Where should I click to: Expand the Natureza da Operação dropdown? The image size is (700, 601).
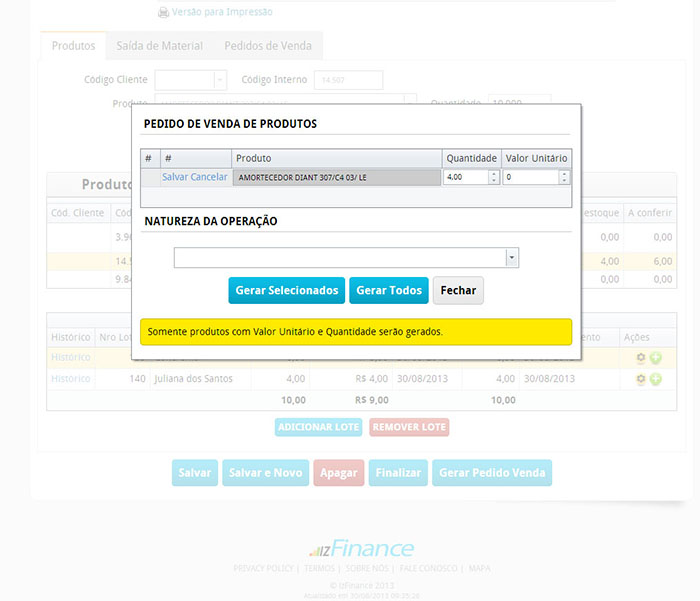pyautogui.click(x=512, y=258)
